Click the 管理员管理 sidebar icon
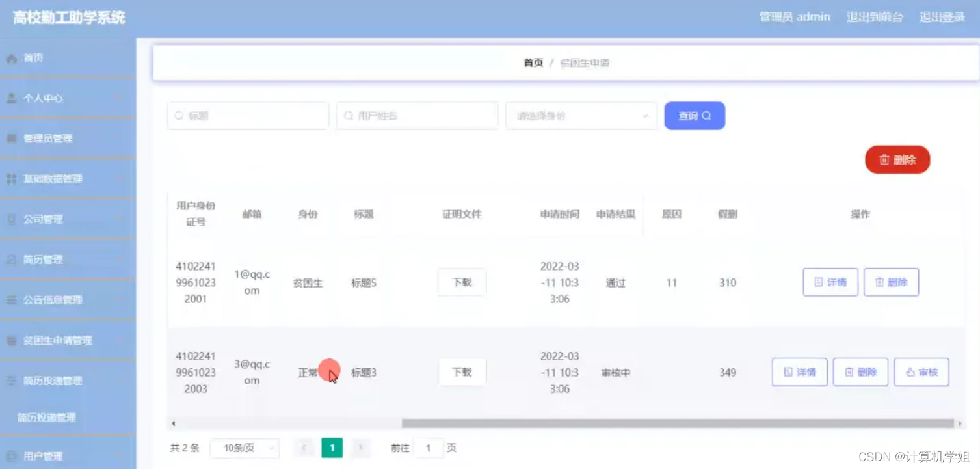 click(11, 139)
